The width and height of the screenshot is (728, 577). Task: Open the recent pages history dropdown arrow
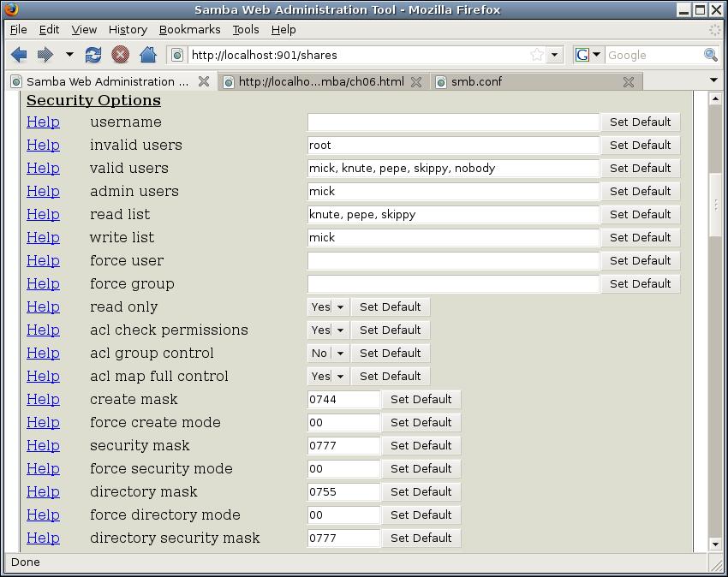point(69,55)
